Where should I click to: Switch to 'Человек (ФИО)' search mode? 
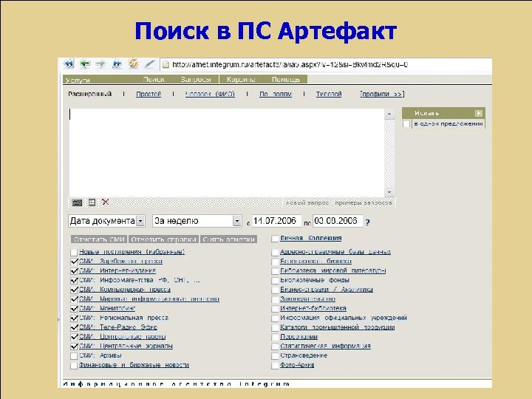click(210, 94)
